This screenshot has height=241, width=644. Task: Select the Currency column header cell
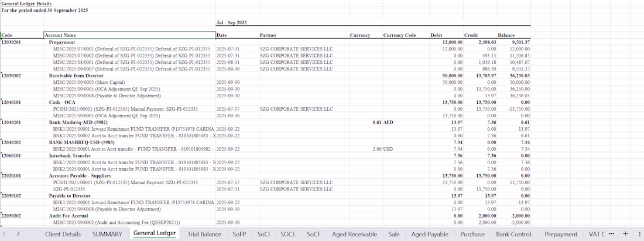(x=366, y=35)
